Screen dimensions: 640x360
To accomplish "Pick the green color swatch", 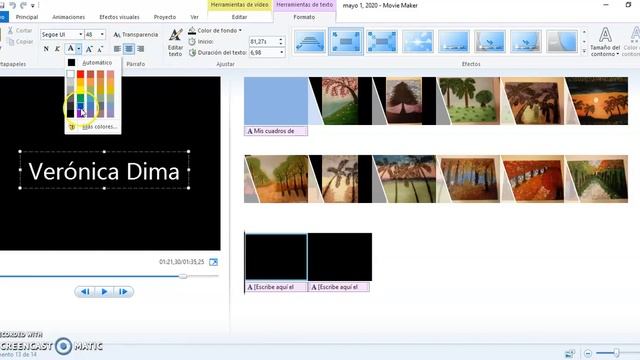I will click(x=80, y=98).
